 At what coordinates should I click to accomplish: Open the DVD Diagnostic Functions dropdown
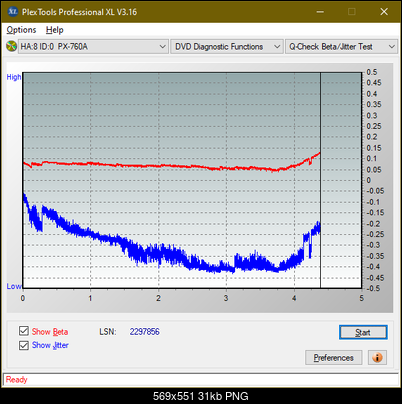click(x=227, y=46)
